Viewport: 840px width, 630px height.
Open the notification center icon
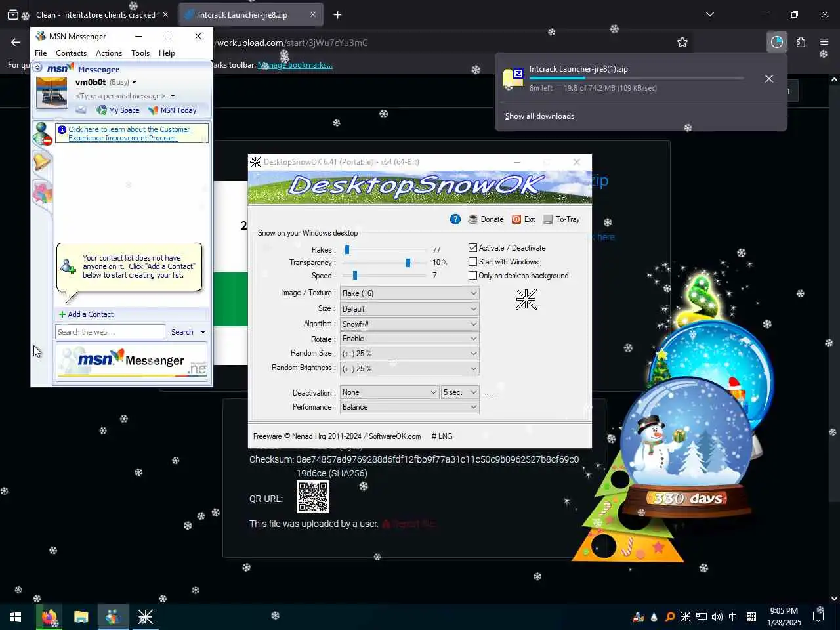tap(818, 617)
